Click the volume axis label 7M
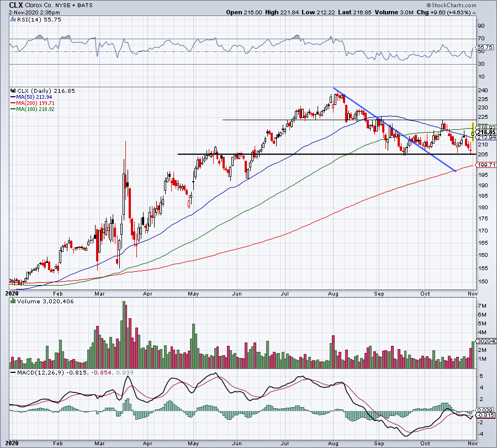Screen dimensions: 497x448 coord(482,306)
